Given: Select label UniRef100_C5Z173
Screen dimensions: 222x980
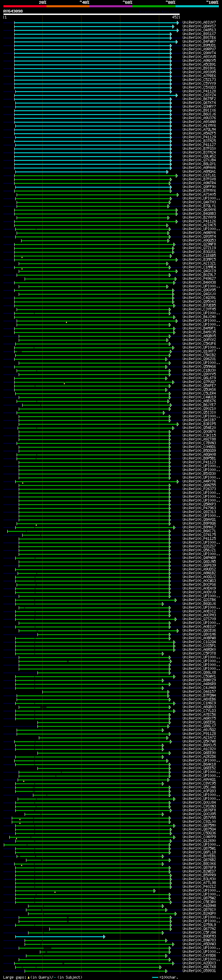Looking at the screenshot, I should tap(199, 80).
